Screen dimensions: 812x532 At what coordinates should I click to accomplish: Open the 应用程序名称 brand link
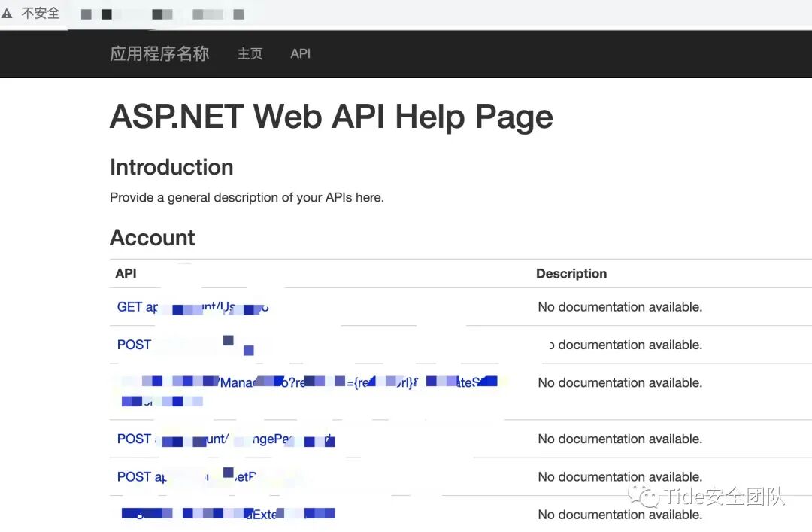click(159, 53)
